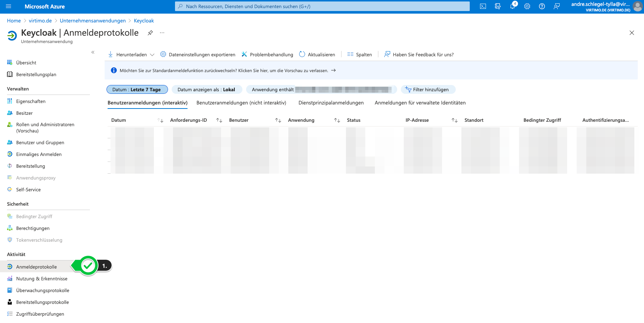
Task: Sort by IP-Adresse column arrows
Action: (x=455, y=120)
